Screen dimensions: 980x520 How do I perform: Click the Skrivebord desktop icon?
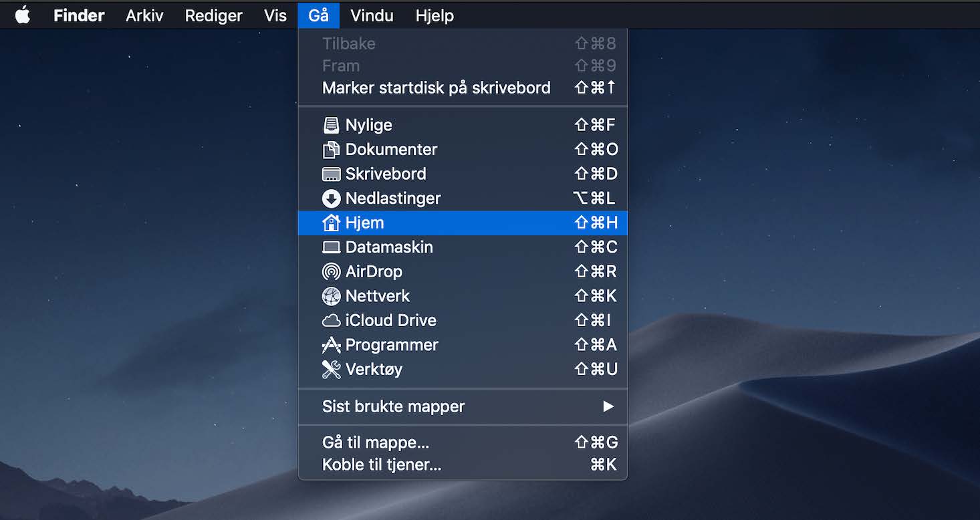pos(331,174)
